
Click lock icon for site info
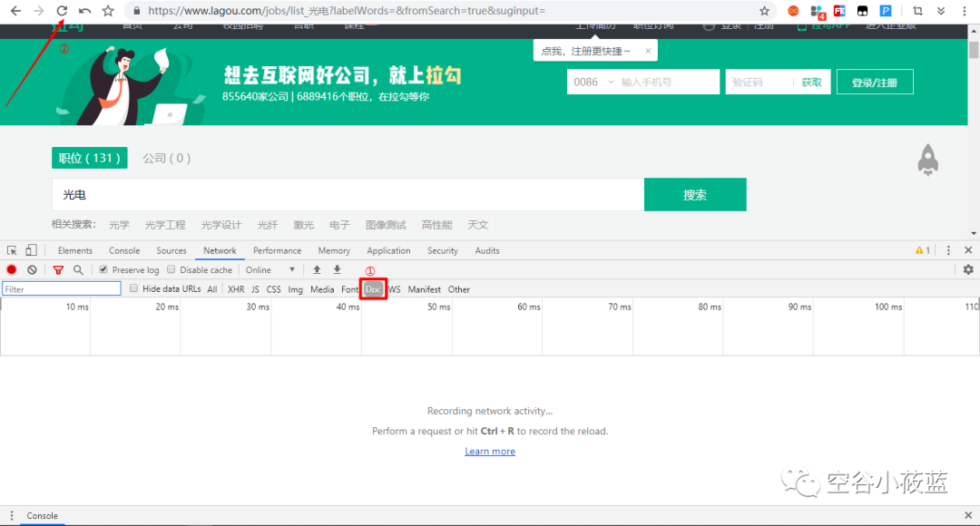point(137,11)
